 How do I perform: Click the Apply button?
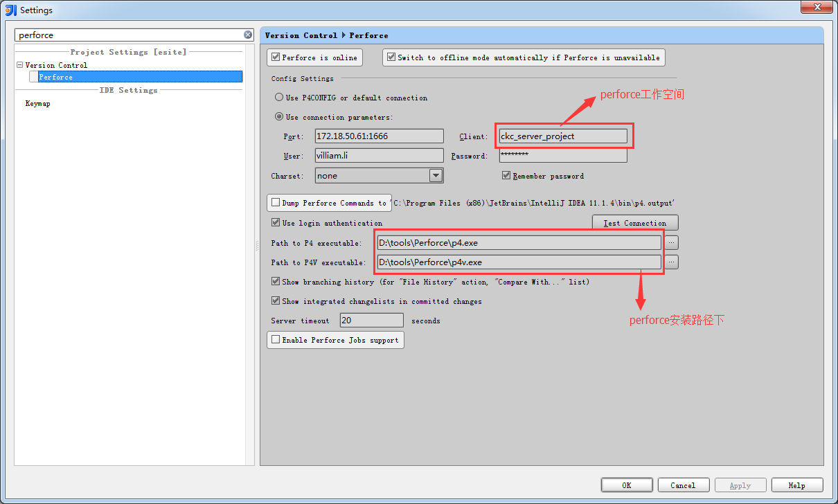pyautogui.click(x=740, y=485)
